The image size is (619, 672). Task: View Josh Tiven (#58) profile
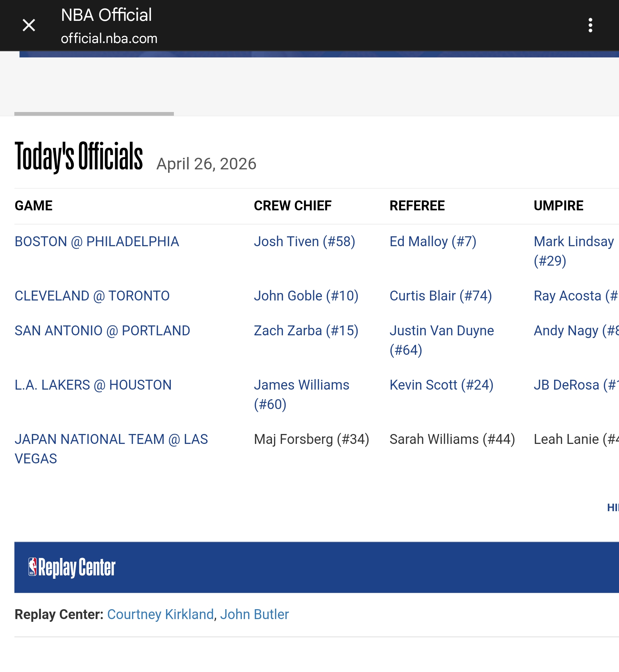tap(304, 241)
